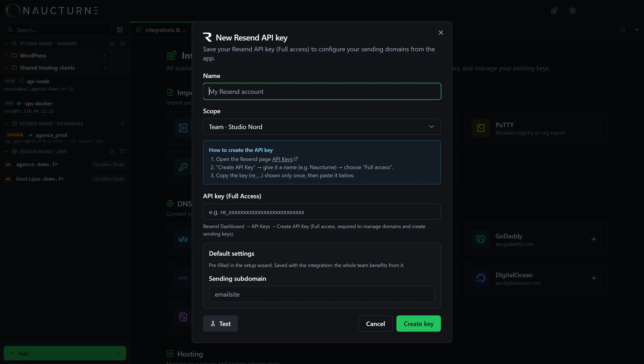Click the DNS section globe icon
Image resolution: width=644 pixels, height=364 pixels.
[14, 151]
